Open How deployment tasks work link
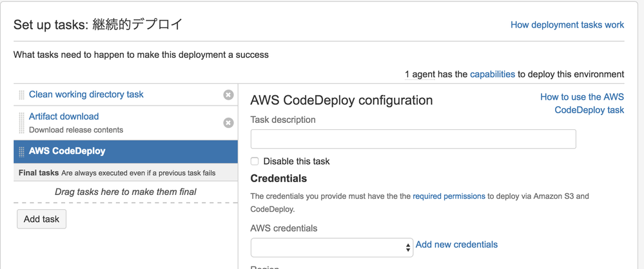644x269 pixels. (567, 25)
